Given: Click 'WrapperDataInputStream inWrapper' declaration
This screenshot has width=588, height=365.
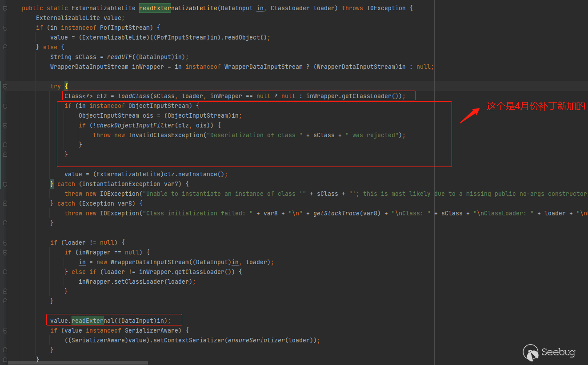Looking at the screenshot, I should pyautogui.click(x=107, y=67).
